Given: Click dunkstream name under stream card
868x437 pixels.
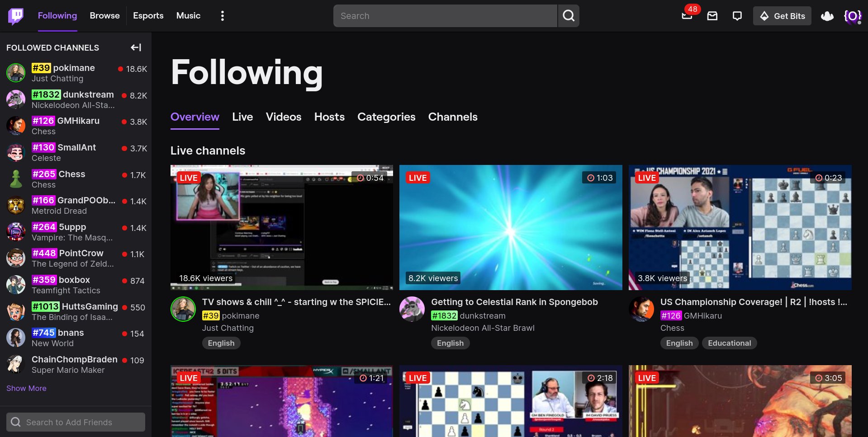Looking at the screenshot, I should (x=483, y=315).
